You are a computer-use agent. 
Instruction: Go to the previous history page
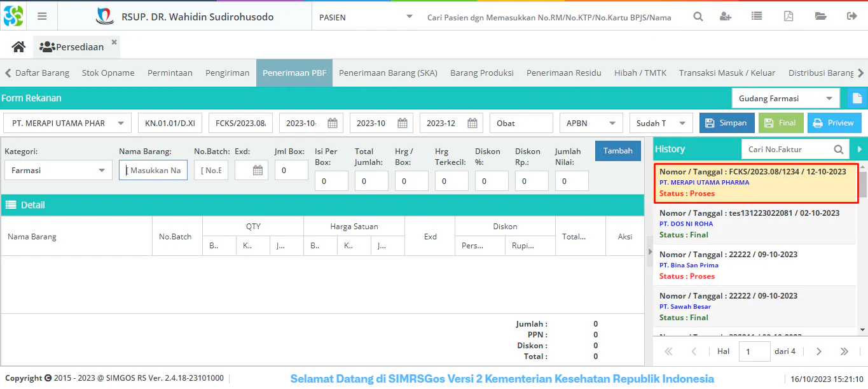[x=694, y=351]
